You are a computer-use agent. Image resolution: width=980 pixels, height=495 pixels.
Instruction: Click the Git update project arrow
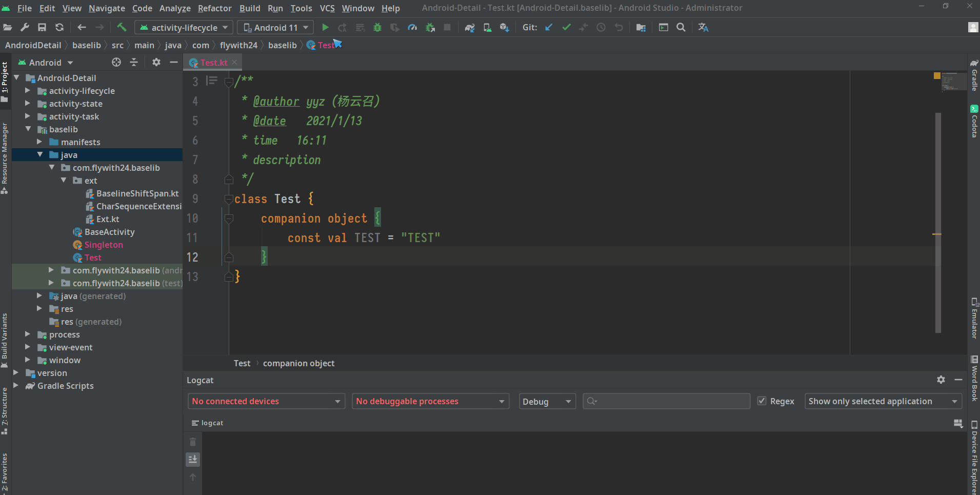click(549, 27)
